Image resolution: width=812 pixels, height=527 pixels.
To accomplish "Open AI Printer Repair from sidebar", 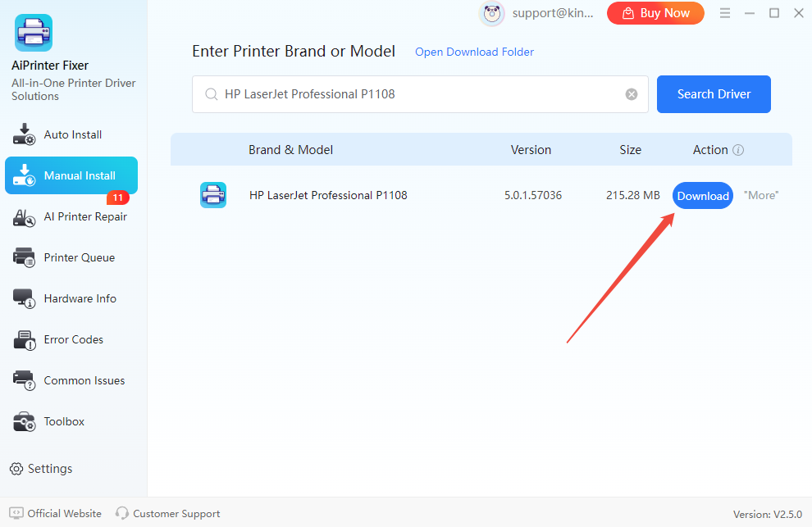I will coord(84,216).
